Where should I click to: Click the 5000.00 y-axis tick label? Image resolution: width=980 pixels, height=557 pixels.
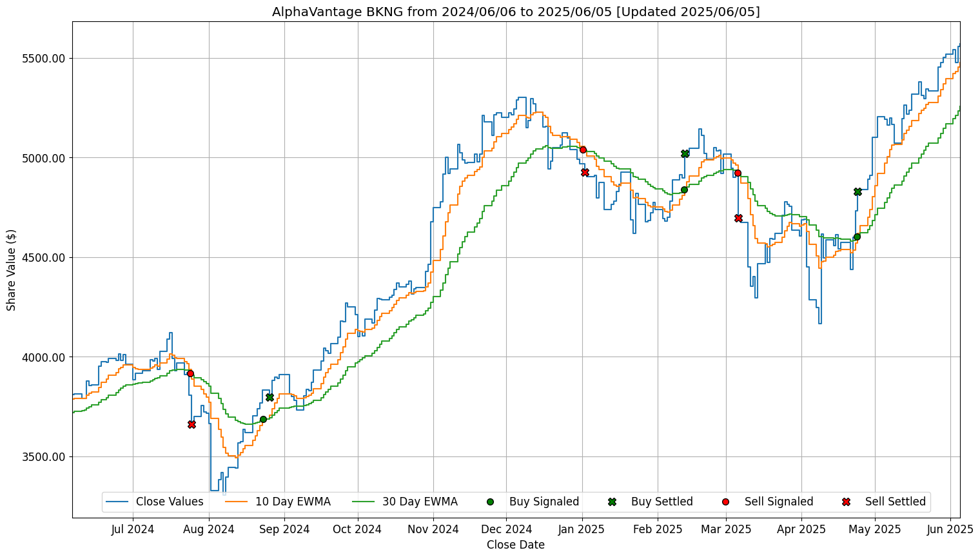click(44, 158)
